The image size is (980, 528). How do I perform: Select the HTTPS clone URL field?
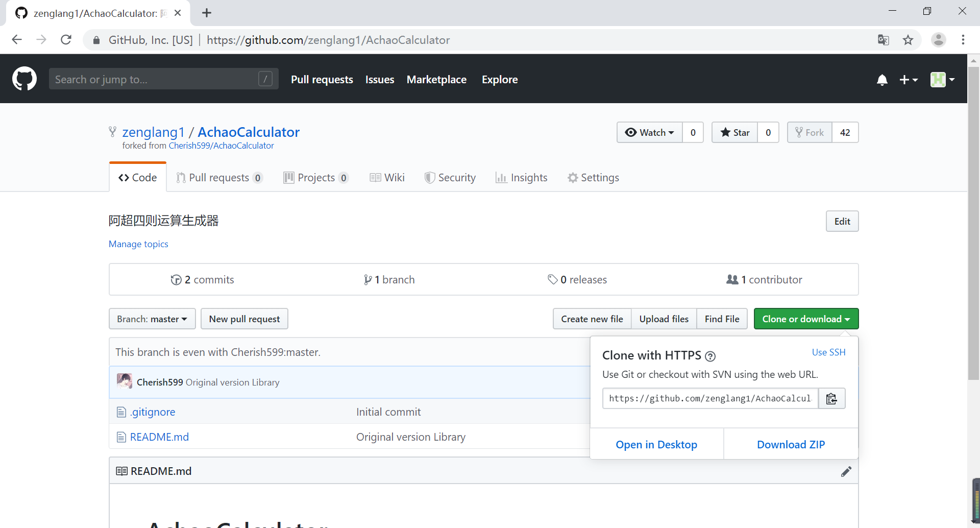click(710, 398)
